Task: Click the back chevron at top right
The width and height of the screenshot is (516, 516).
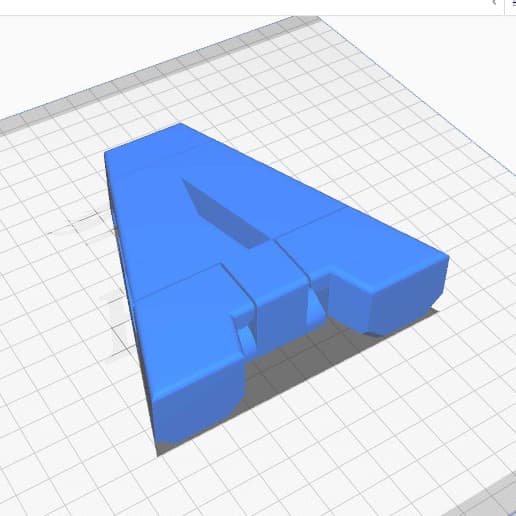Action: [494, 3]
